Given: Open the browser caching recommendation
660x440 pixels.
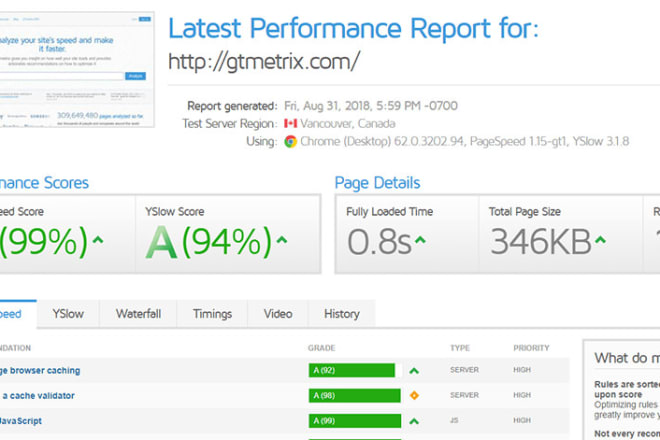Looking at the screenshot, I should (x=40, y=371).
